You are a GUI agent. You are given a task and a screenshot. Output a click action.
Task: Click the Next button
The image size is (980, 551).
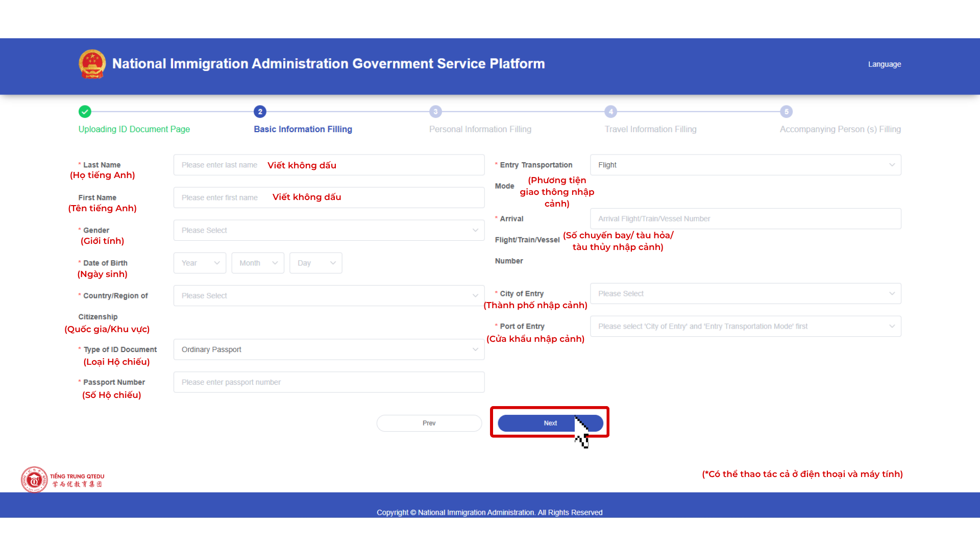(x=550, y=423)
